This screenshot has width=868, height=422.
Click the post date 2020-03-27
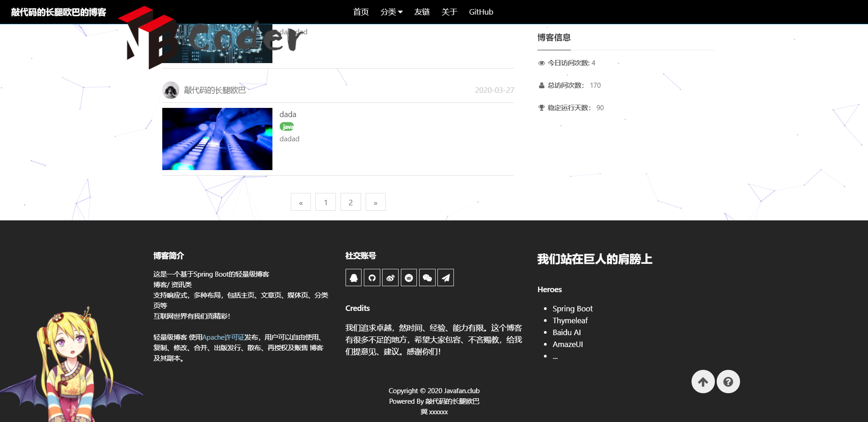(495, 90)
